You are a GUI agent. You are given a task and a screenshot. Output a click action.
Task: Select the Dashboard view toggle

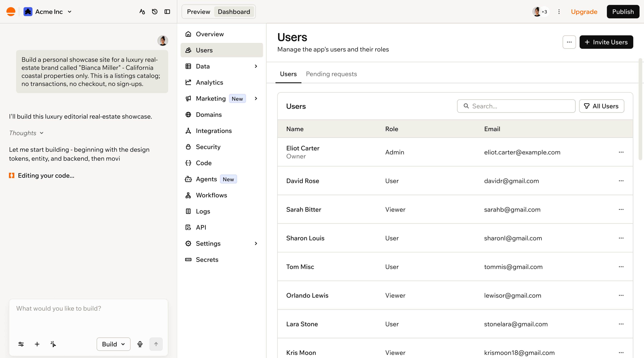[234, 12]
